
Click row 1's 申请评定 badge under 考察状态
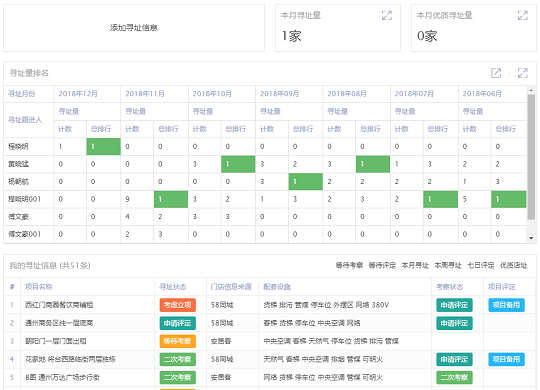[x=454, y=305]
